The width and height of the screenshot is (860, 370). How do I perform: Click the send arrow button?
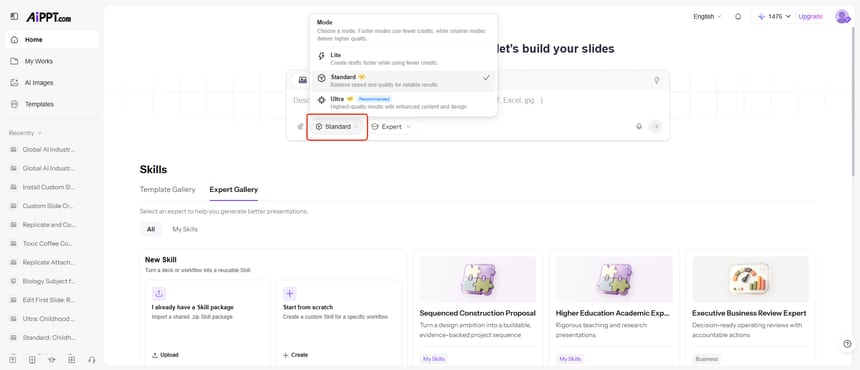pos(655,127)
